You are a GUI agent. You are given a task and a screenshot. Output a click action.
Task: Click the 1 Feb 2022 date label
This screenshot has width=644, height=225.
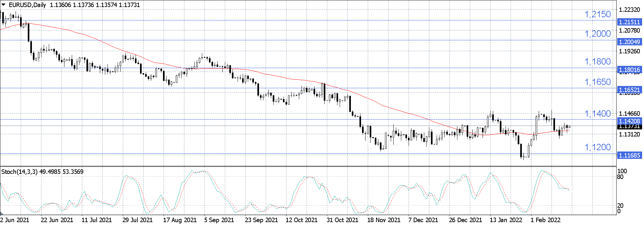[545, 220]
